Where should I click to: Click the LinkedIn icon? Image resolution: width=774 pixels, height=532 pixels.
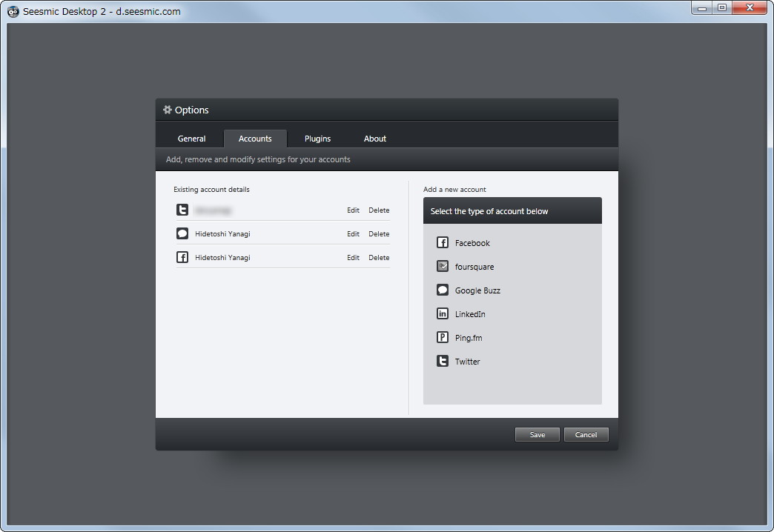tap(443, 313)
